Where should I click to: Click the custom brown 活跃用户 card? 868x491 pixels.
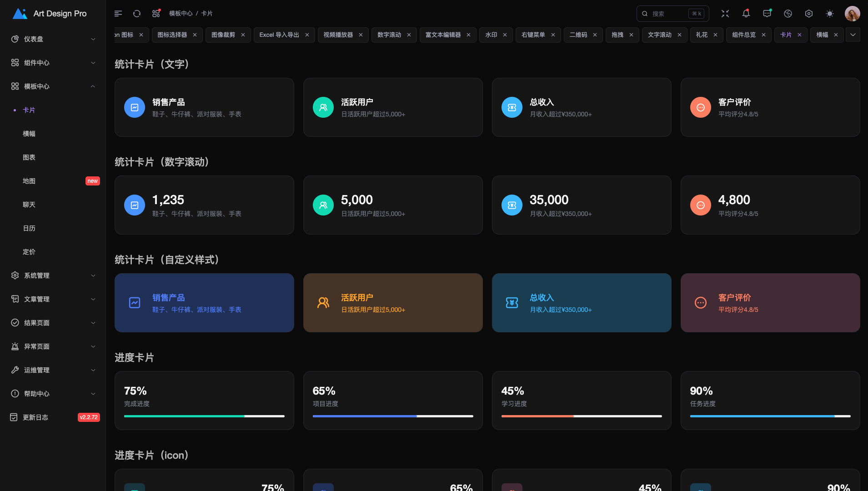point(393,303)
